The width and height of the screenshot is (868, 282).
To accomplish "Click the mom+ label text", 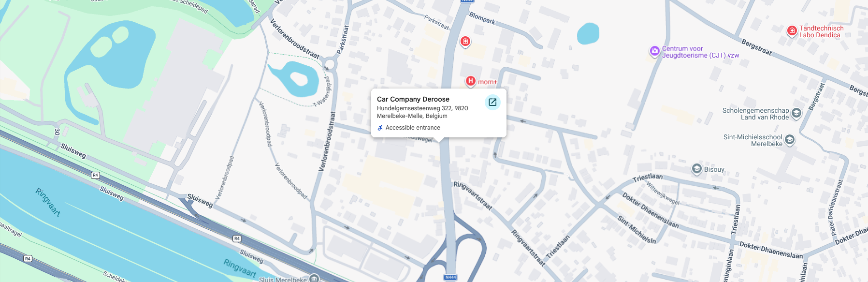I will (x=488, y=82).
